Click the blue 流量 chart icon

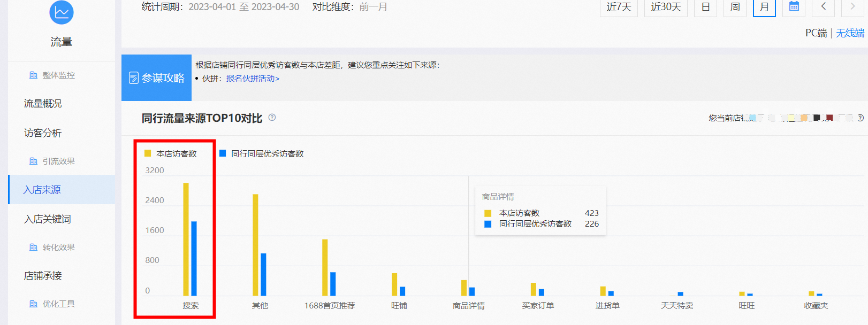(x=62, y=12)
